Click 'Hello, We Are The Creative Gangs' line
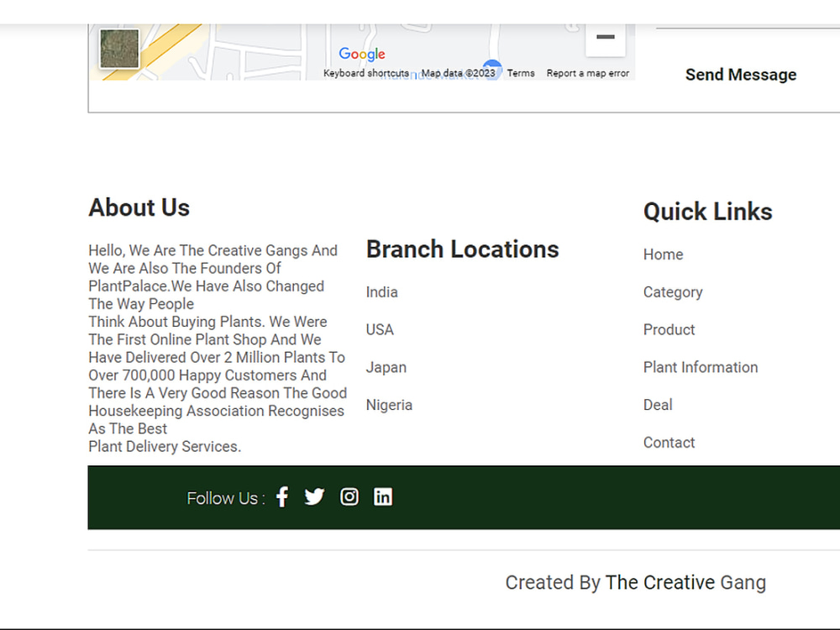The width and height of the screenshot is (840, 630). point(213,250)
